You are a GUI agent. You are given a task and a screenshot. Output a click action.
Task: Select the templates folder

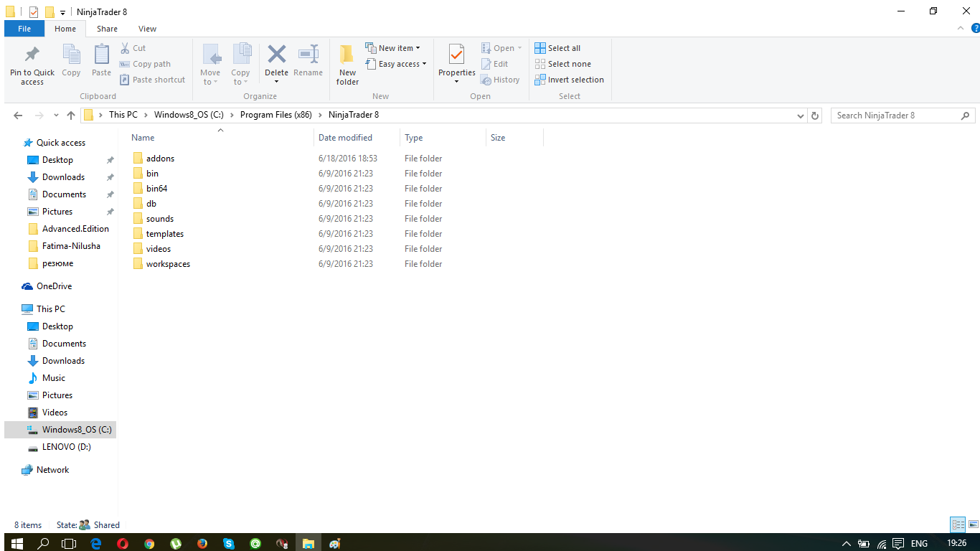(x=164, y=234)
